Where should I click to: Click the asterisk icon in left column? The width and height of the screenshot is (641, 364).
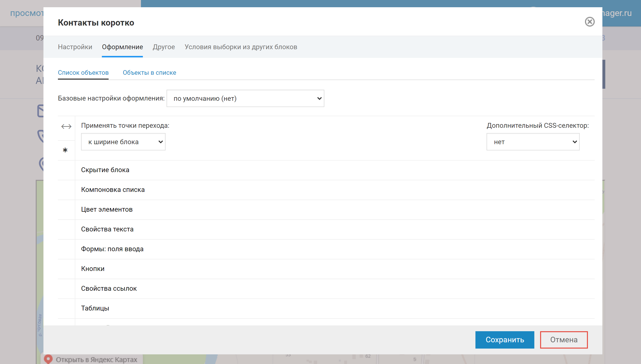tap(65, 150)
